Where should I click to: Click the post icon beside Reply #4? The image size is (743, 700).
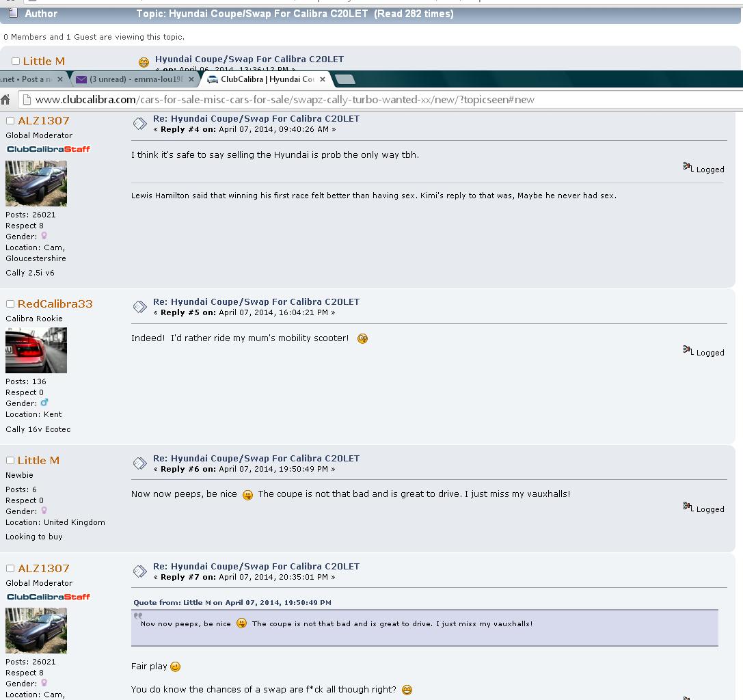click(139, 124)
